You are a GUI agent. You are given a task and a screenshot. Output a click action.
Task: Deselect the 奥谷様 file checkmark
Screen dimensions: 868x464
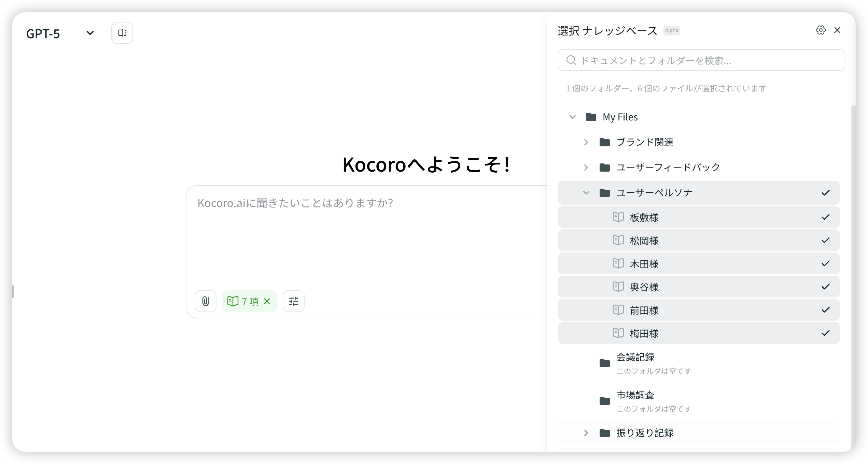[x=825, y=287]
